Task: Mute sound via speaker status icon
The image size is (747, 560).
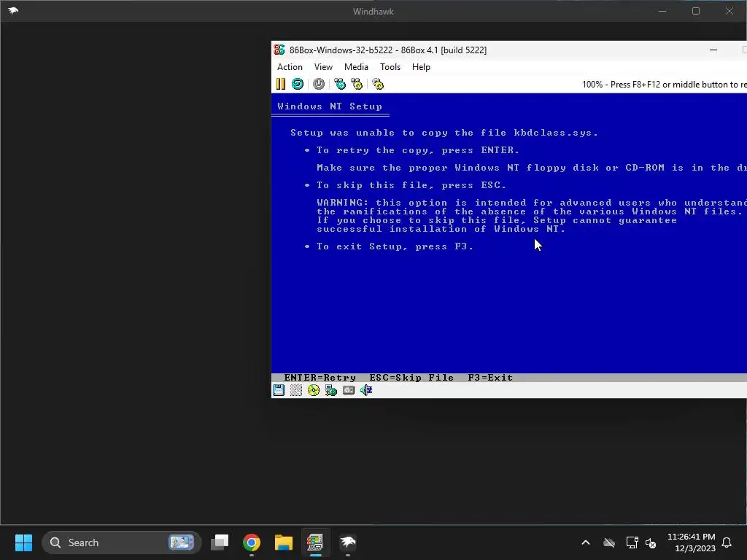Action: pyautogui.click(x=366, y=391)
